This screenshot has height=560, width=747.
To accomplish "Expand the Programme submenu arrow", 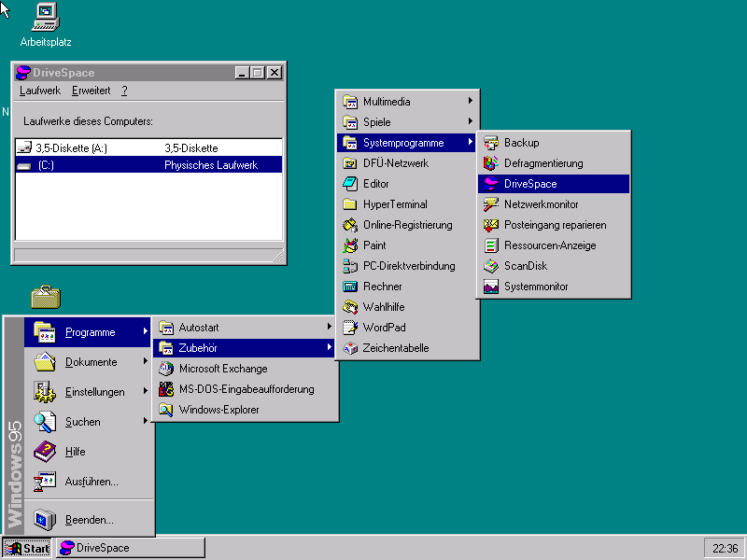I will pyautogui.click(x=146, y=331).
